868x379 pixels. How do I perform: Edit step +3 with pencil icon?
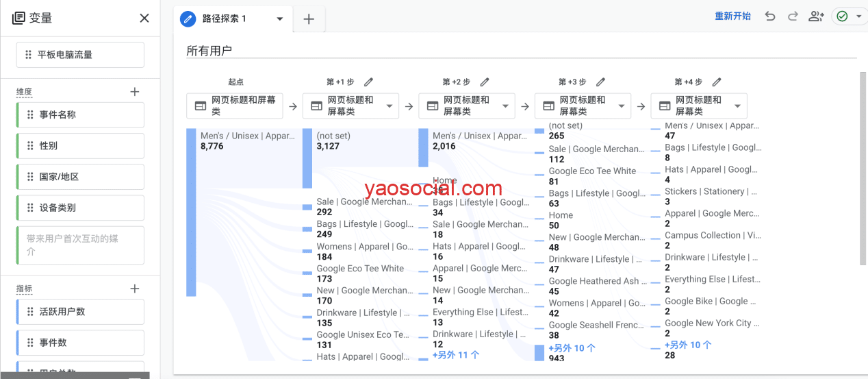[x=600, y=82]
